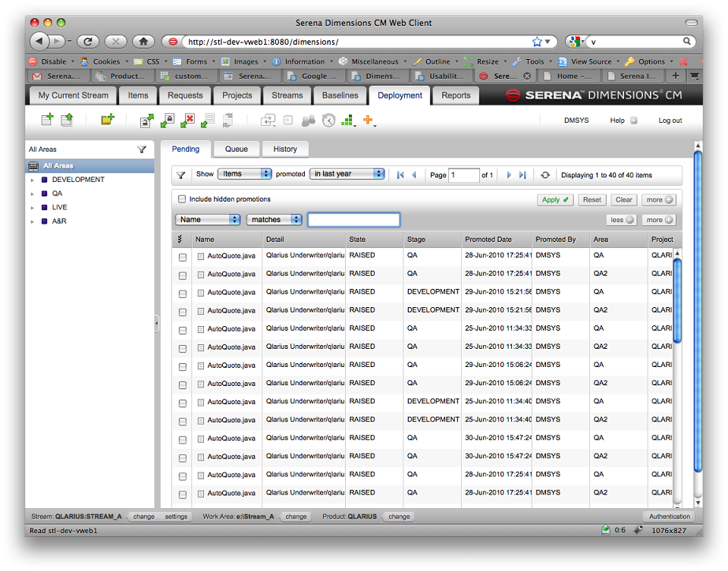Screen dimensions: 728x571
Task: Go to the last page arrow icon
Action: click(522, 175)
